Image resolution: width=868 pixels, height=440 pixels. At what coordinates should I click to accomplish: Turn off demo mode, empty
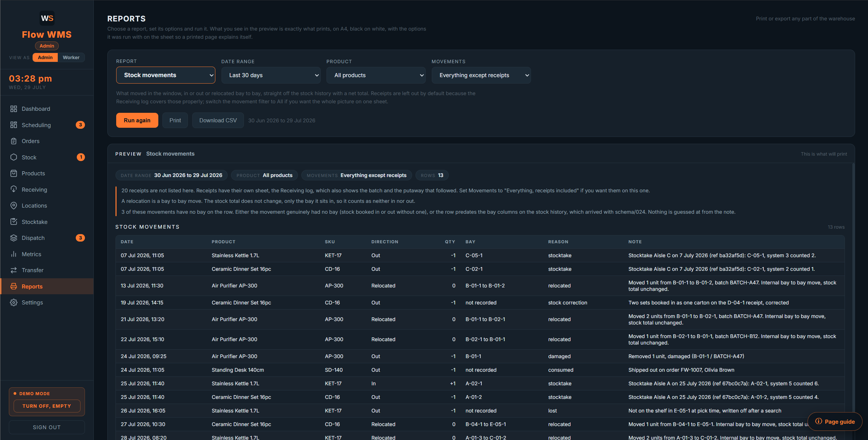[x=47, y=406]
